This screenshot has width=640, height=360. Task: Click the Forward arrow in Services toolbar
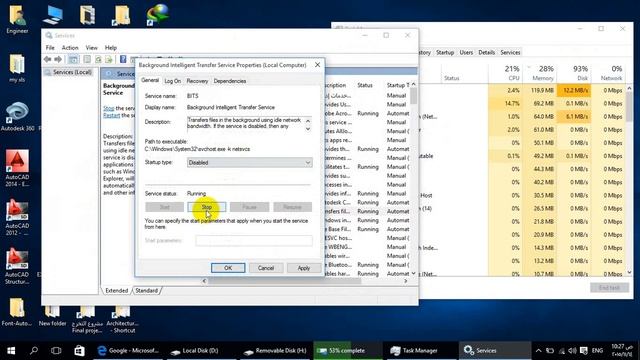pyautogui.click(x=58, y=60)
